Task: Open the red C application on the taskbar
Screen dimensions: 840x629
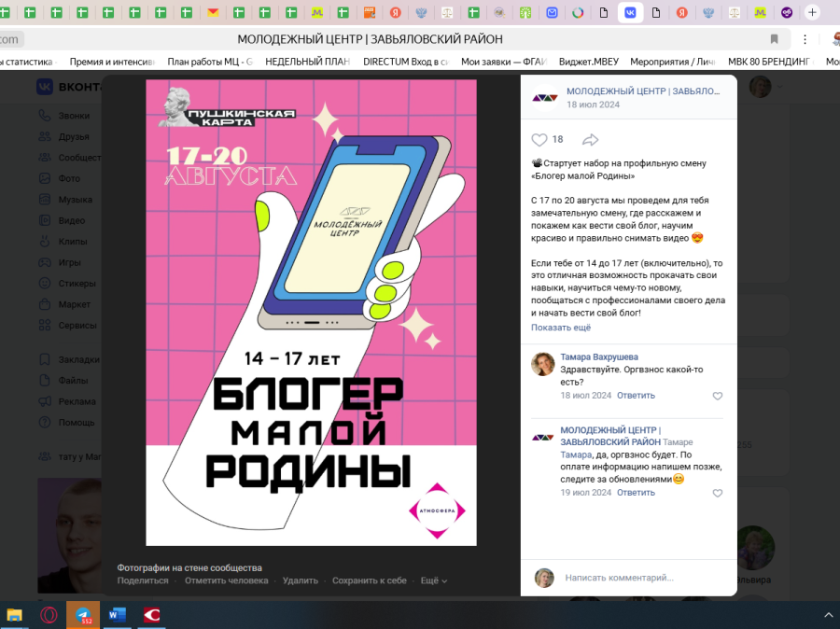Action: [151, 615]
